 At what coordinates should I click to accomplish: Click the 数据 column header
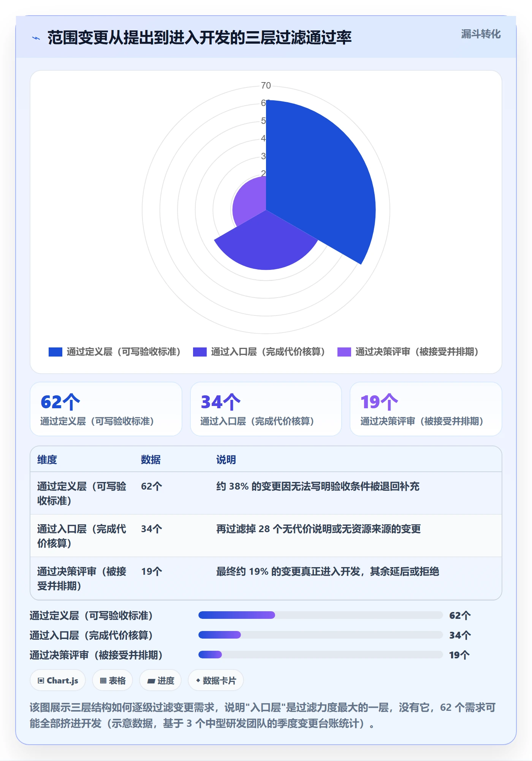coord(151,460)
